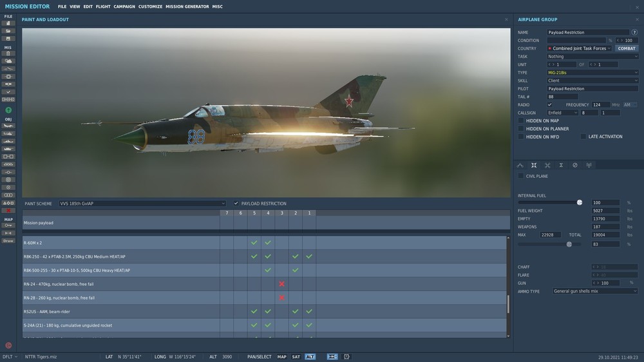Open the briefing clipboard icon

[8, 53]
